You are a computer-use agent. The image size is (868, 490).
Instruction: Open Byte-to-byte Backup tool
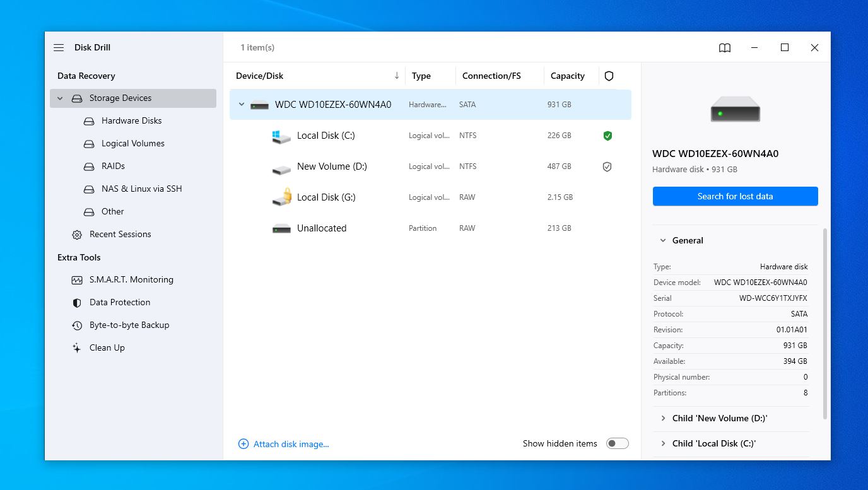coord(129,325)
